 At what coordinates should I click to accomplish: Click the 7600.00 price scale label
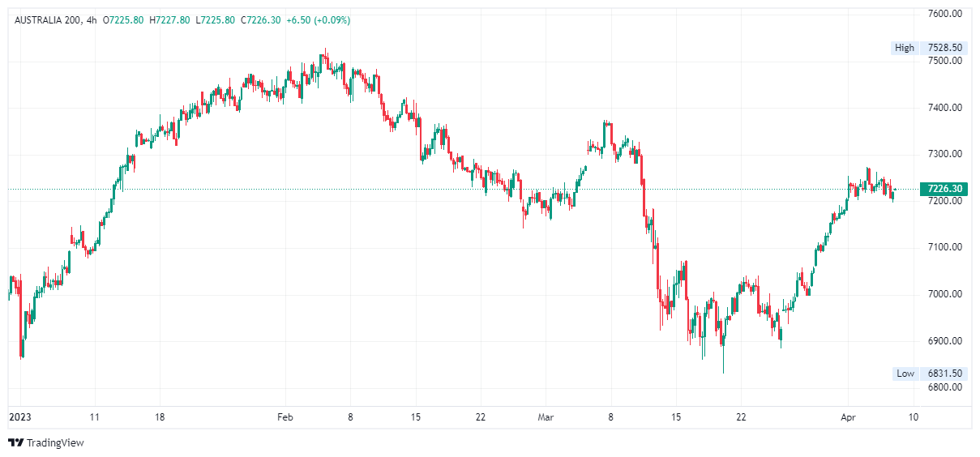pyautogui.click(x=945, y=14)
